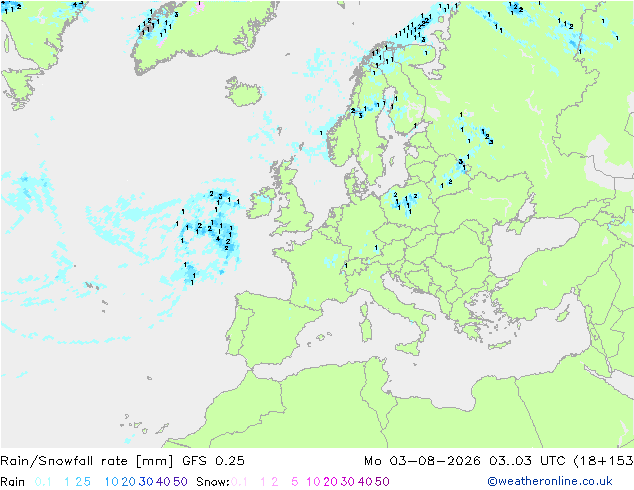The height and width of the screenshot is (490, 634).
Task: Pick the 20 value in the Snow legend
Action: pyautogui.click(x=330, y=482)
